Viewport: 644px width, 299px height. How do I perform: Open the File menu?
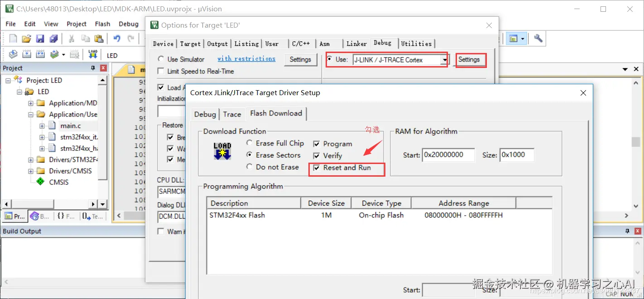coord(10,24)
